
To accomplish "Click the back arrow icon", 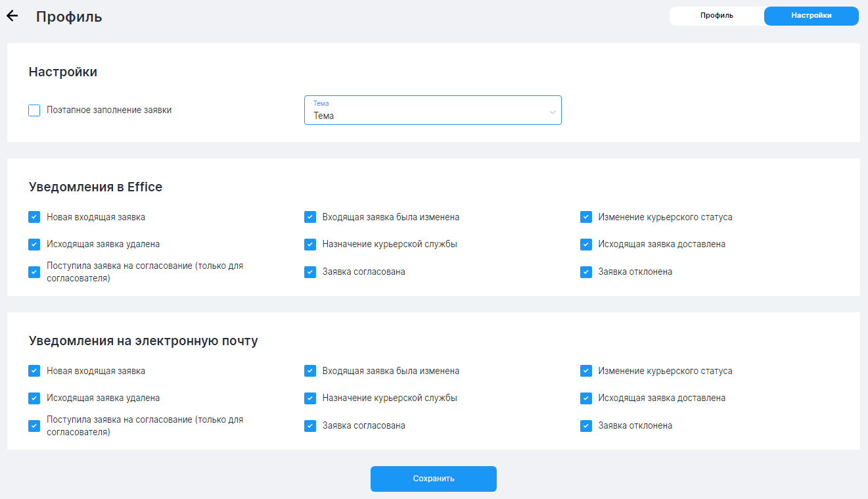I will (12, 16).
